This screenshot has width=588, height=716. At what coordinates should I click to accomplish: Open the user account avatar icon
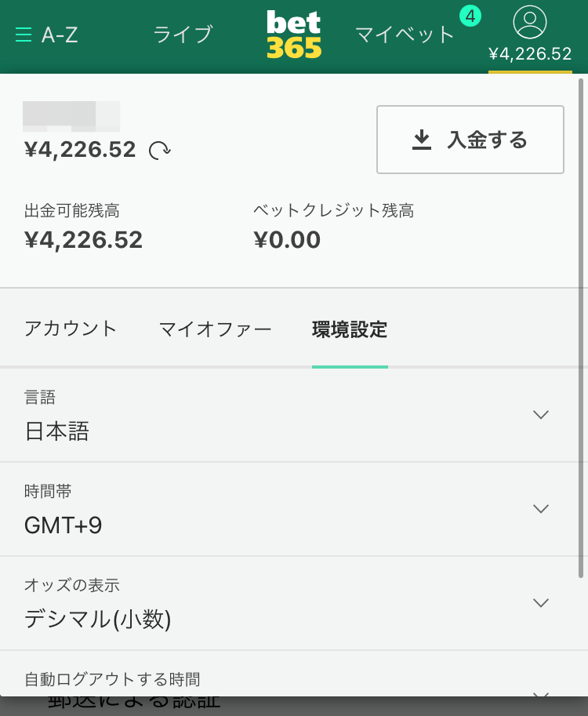(x=529, y=22)
